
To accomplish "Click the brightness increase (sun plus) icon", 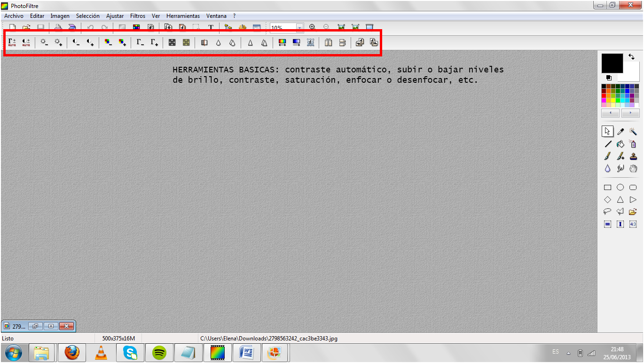I will tap(58, 43).
